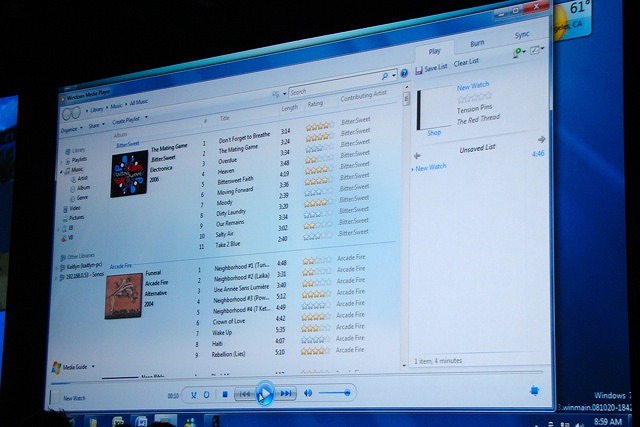Click Clear List button
The image size is (640, 427).
466,62
